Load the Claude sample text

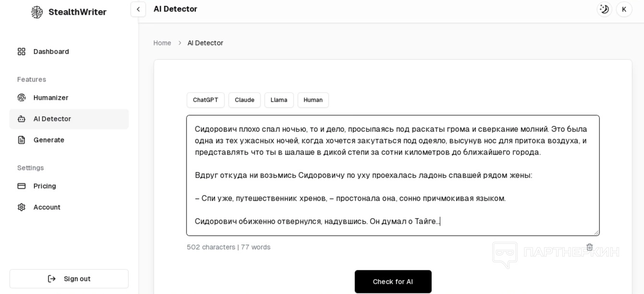[x=244, y=100]
